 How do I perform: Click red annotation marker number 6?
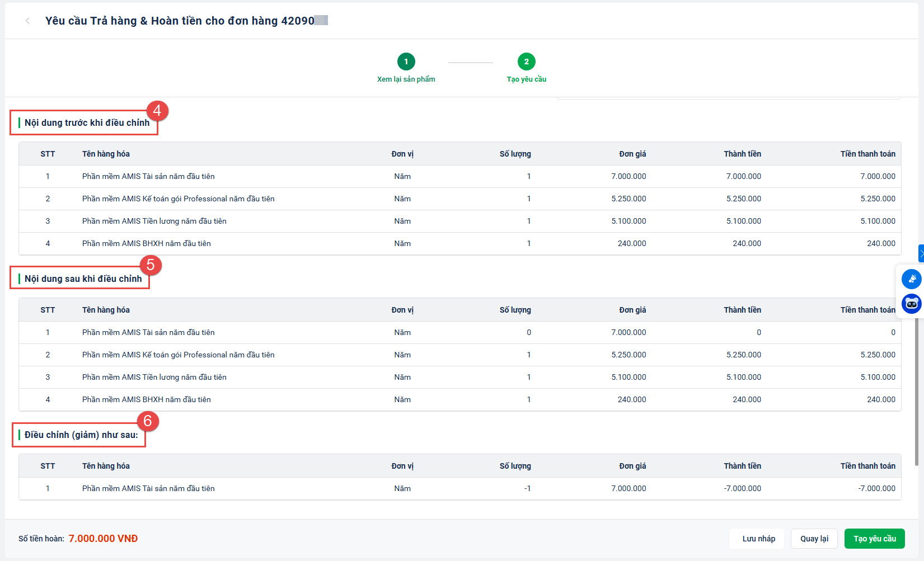click(148, 421)
